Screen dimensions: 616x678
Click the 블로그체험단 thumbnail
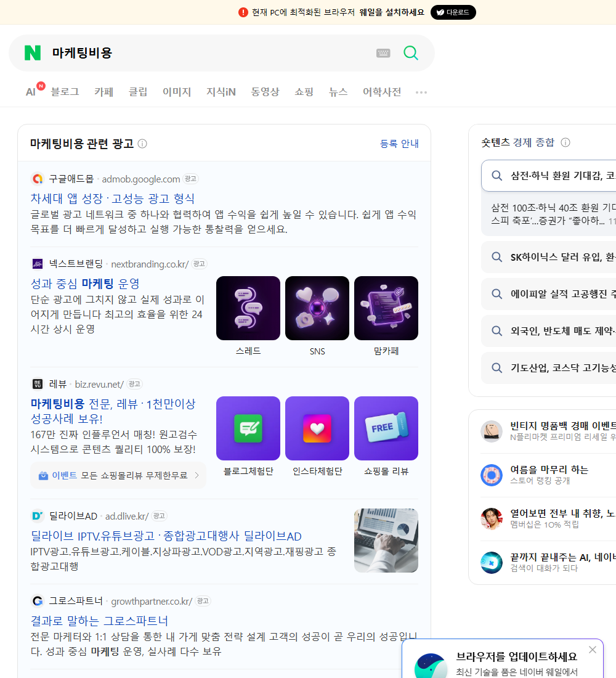pyautogui.click(x=248, y=428)
